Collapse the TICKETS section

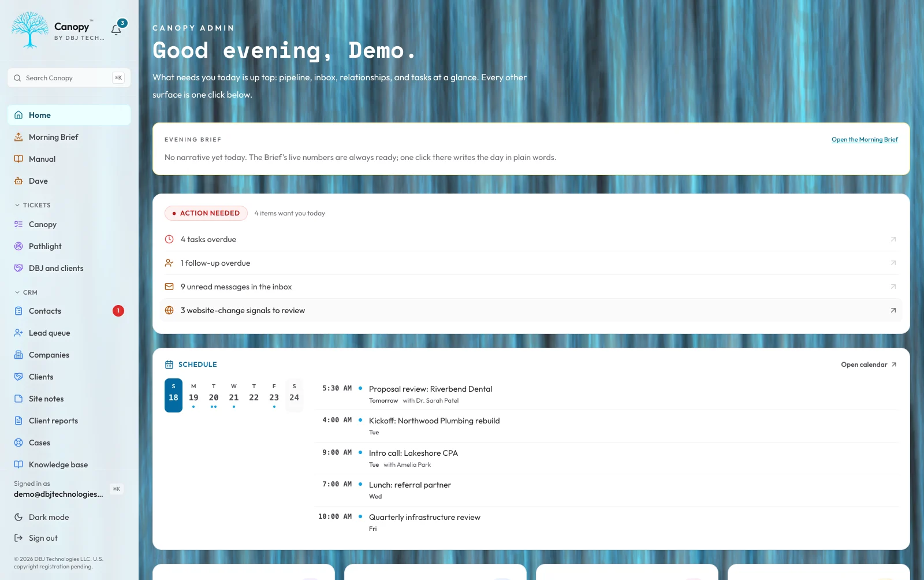coord(32,205)
